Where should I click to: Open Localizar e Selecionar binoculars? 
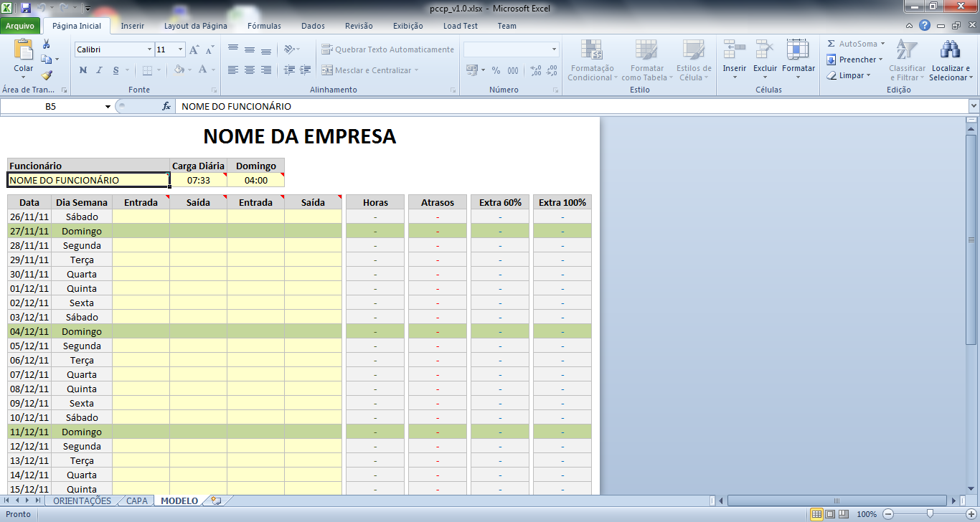click(x=951, y=60)
